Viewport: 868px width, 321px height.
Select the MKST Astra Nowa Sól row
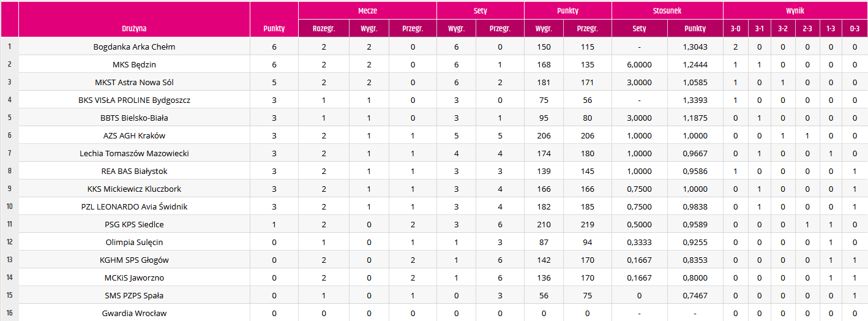434,82
